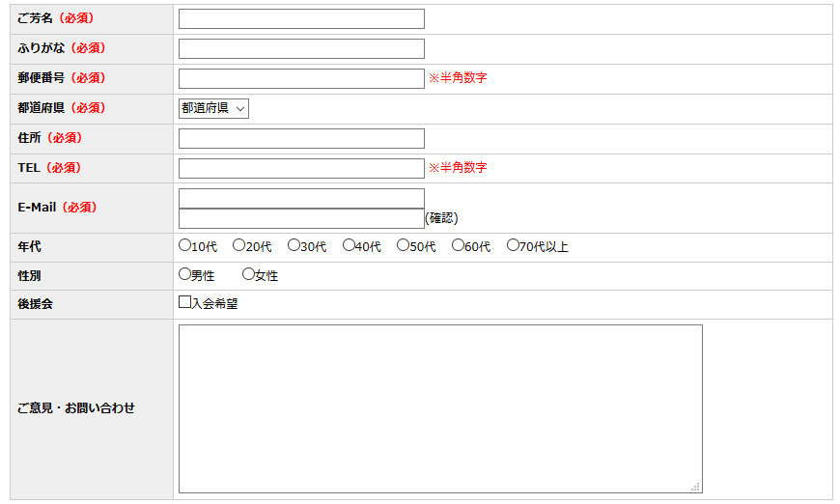The height and width of the screenshot is (504, 840).
Task: Click inside the ご意見・お問い合わせ text area
Action: (x=440, y=408)
